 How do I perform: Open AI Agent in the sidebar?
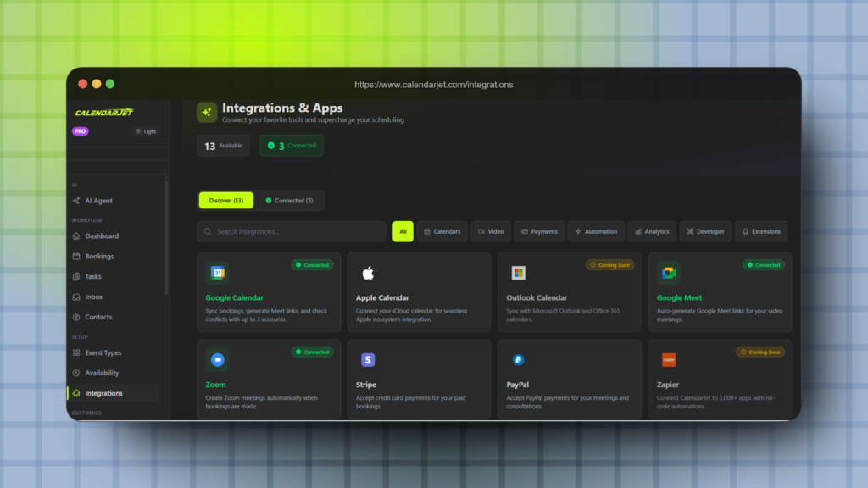98,201
